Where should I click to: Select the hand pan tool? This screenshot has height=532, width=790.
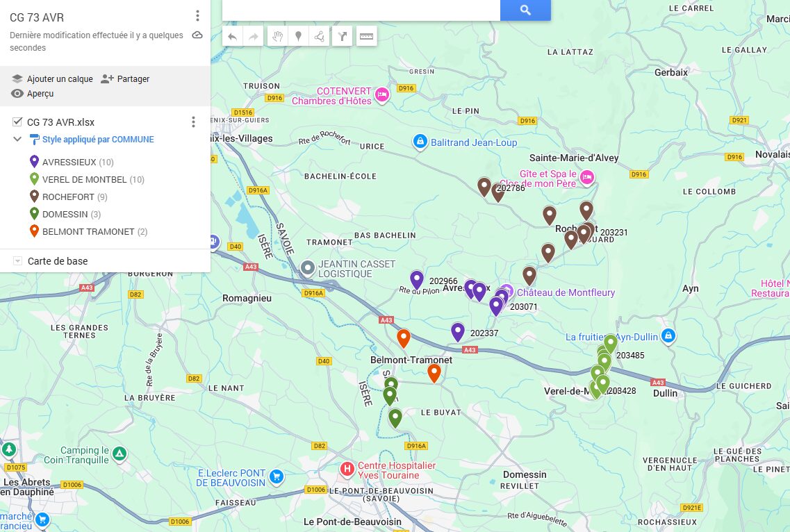pyautogui.click(x=277, y=37)
